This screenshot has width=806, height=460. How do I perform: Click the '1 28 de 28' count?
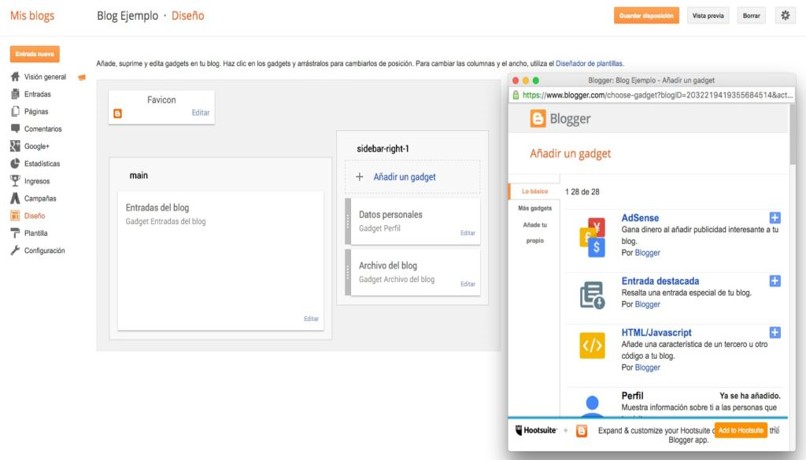coord(582,192)
